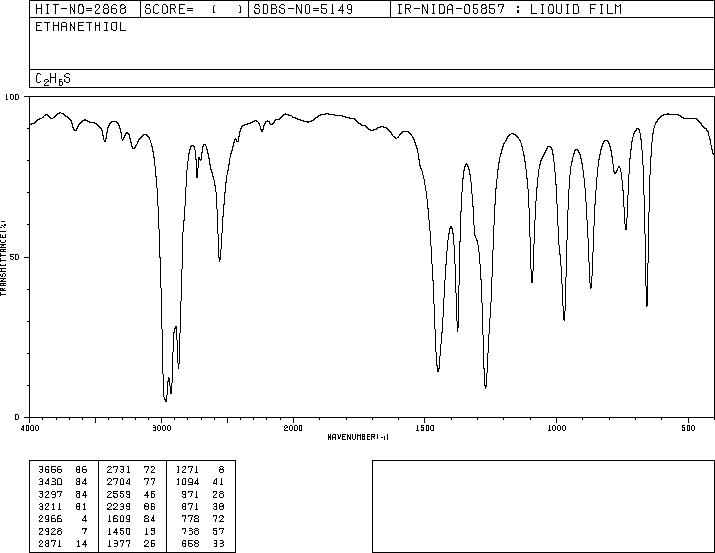Select peak table entry 778

(191, 519)
